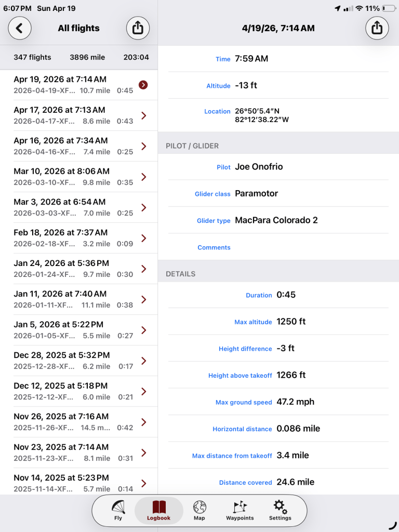Open the Nov 26, 2025 at 7:16 AM flight

click(73, 422)
